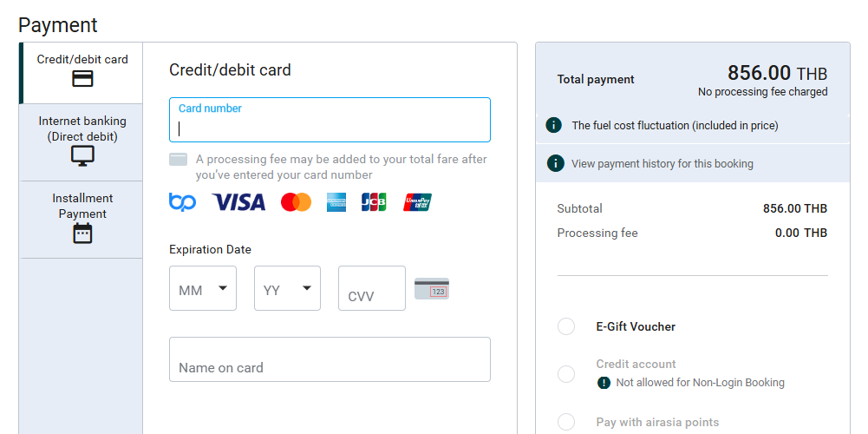
Task: Click the CVV hint card icon
Action: click(x=432, y=289)
